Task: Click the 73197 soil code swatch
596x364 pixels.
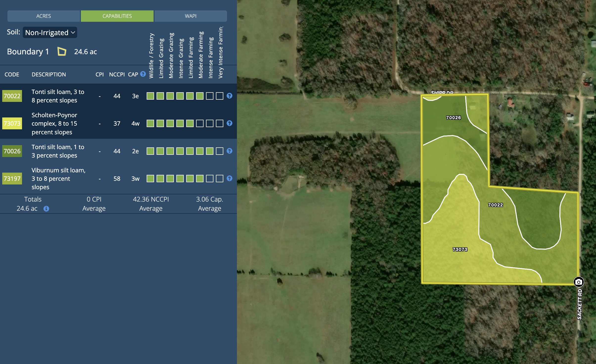Action: pyautogui.click(x=12, y=179)
